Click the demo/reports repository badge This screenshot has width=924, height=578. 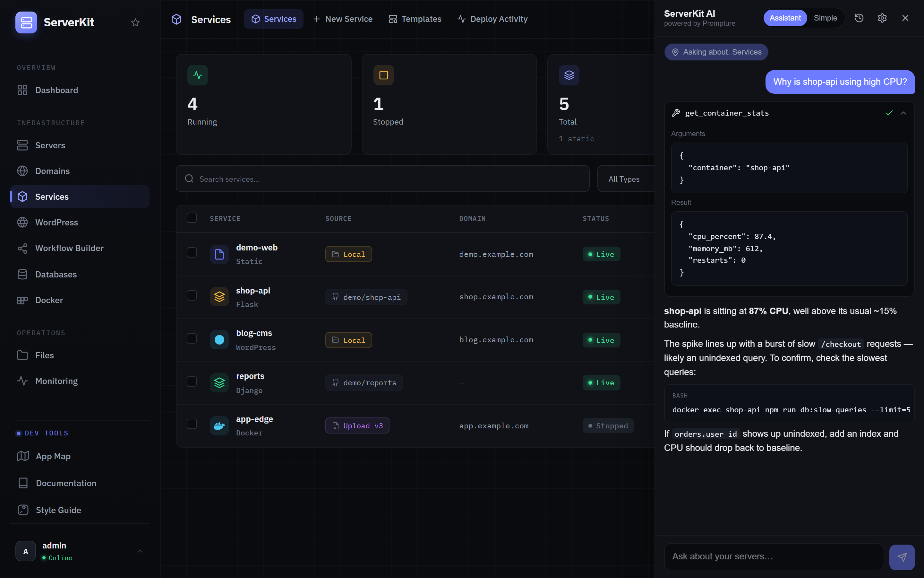pyautogui.click(x=364, y=383)
